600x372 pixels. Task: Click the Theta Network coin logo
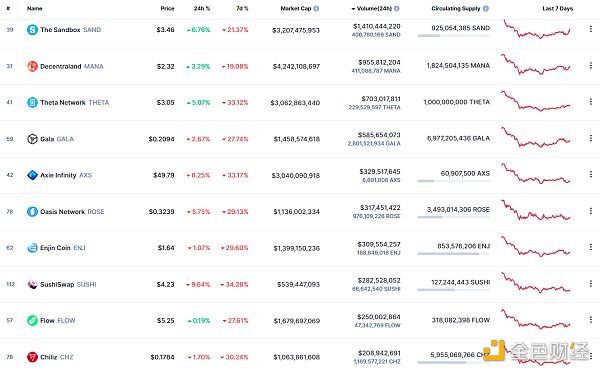32,102
